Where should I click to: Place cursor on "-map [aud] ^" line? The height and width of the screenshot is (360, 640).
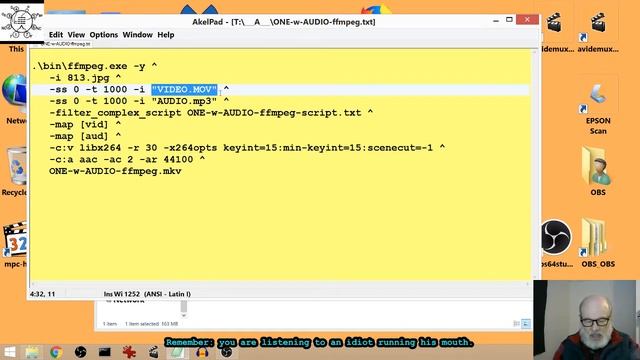[x=85, y=136]
